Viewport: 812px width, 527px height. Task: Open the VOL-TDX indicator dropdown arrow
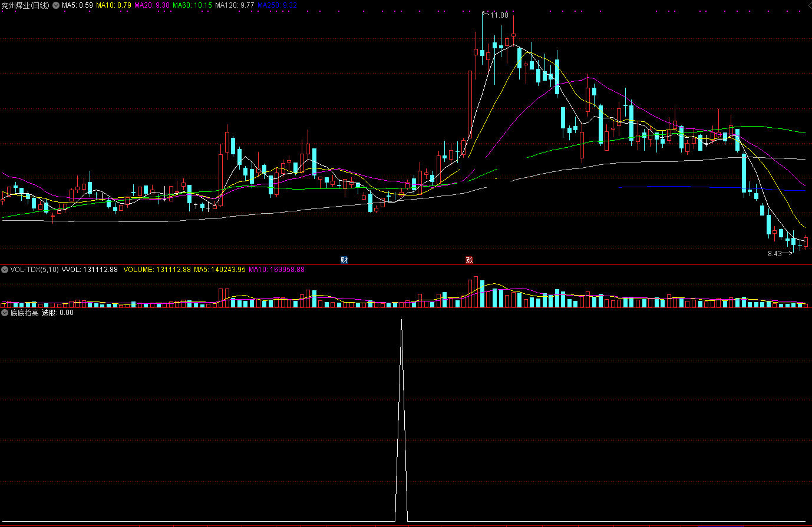click(5, 270)
